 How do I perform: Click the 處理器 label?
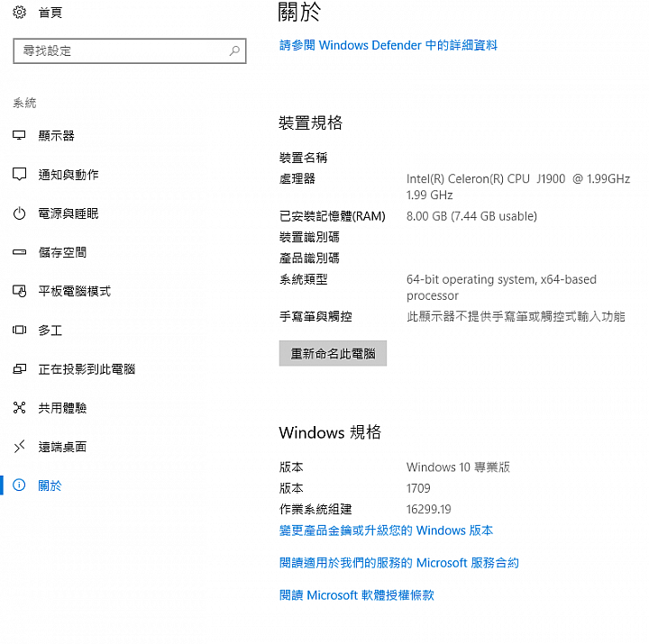(297, 178)
